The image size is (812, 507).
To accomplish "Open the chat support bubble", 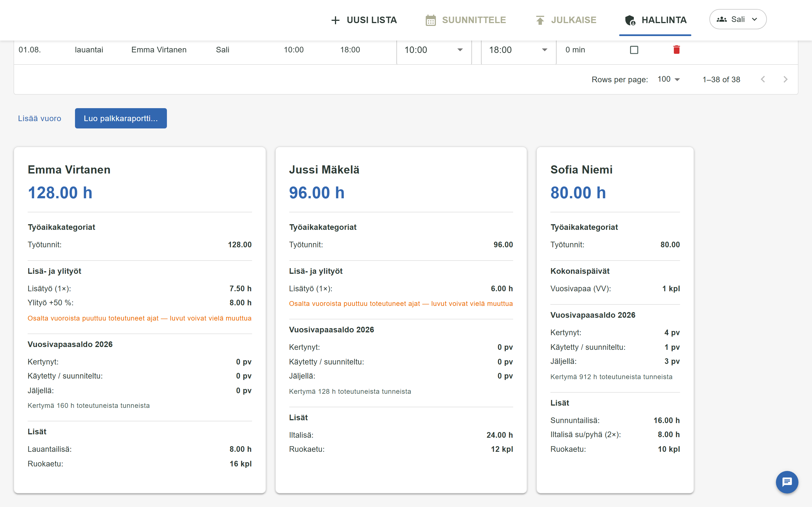I will 787,482.
